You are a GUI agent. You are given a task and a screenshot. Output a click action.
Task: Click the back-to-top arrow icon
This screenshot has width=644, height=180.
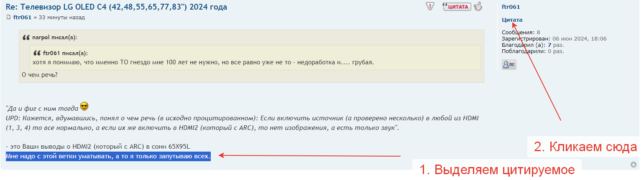634,165
